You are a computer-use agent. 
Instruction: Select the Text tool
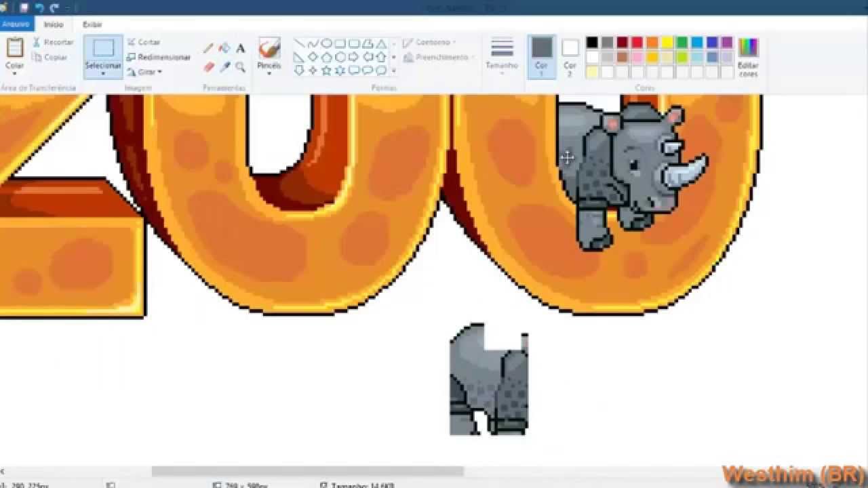[240, 49]
